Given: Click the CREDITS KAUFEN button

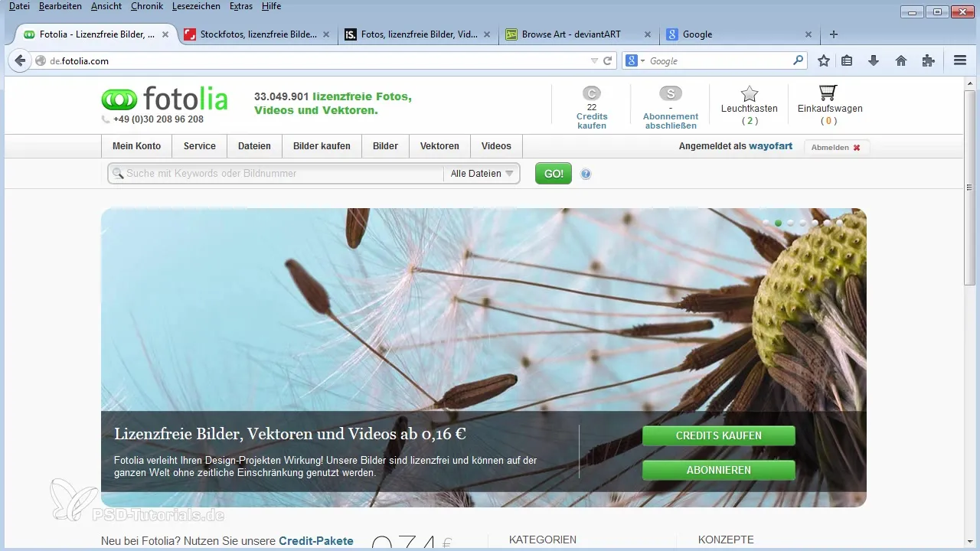Looking at the screenshot, I should click(x=718, y=435).
